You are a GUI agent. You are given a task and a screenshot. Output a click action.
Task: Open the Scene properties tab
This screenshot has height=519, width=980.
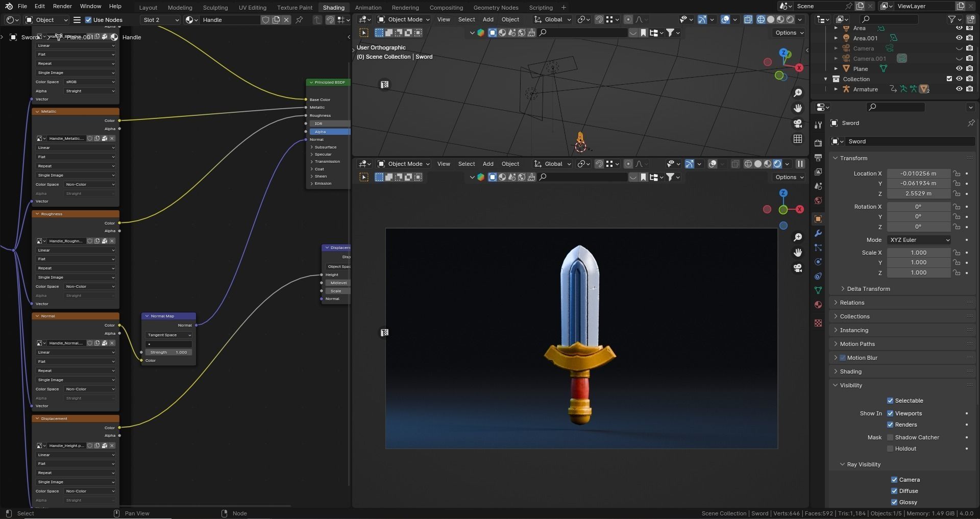pyautogui.click(x=818, y=186)
